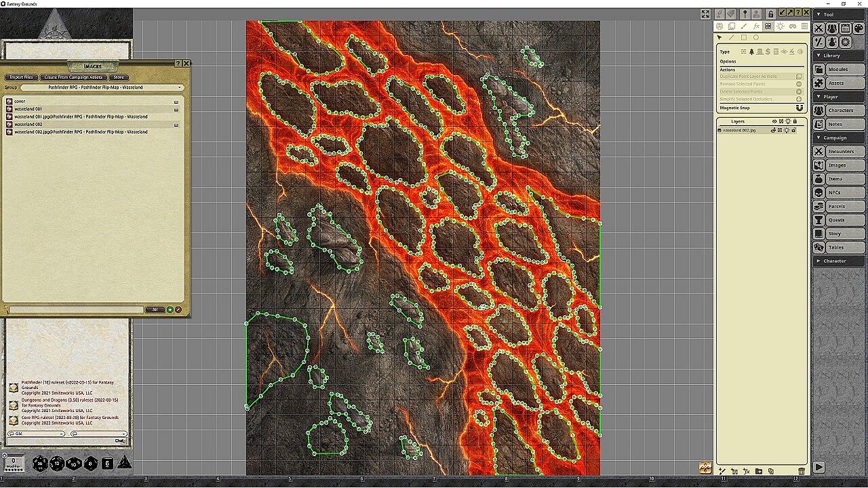
Task: Choose the wall occluder type icon
Action: click(x=744, y=52)
